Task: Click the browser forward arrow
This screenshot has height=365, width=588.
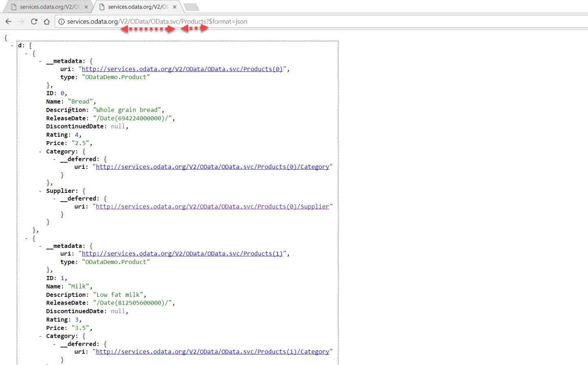Action: pos(21,21)
